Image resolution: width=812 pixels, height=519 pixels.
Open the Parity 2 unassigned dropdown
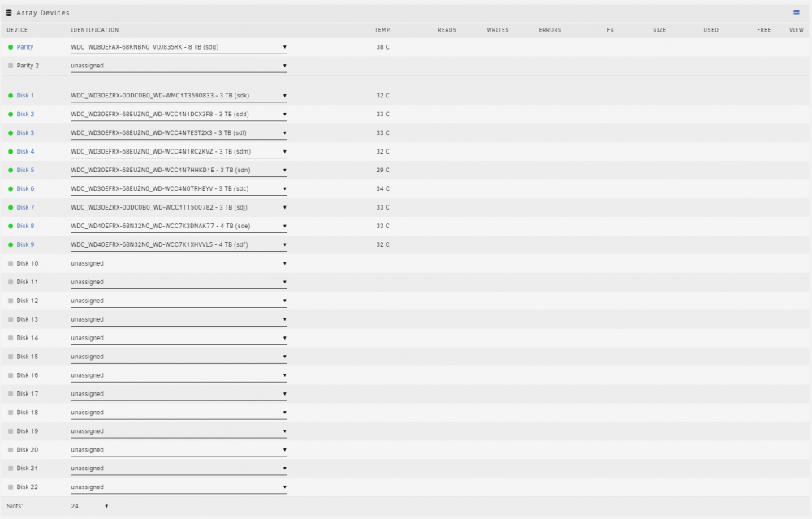pyautogui.click(x=179, y=66)
